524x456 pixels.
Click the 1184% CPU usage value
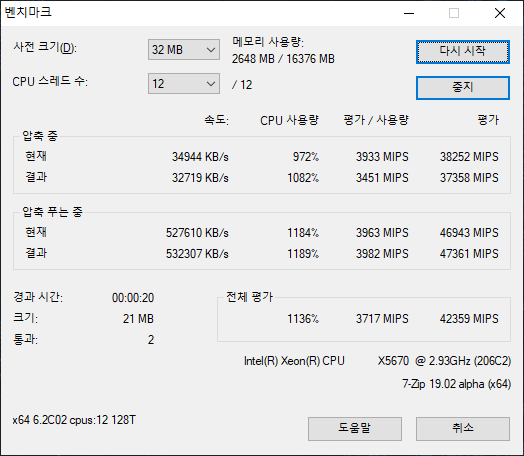[303, 233]
